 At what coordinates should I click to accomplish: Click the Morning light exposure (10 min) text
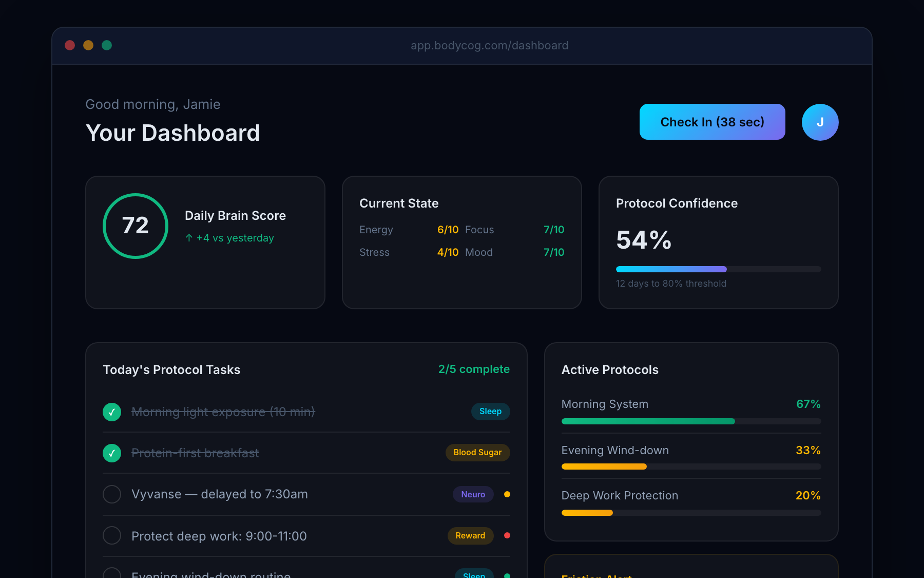(x=223, y=412)
